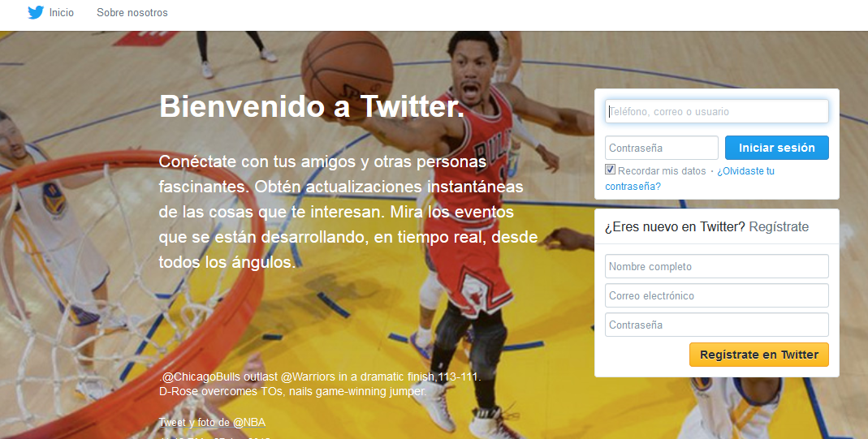Viewport: 868px width, 439px height.
Task: Focus the Teléfono, correo o usuario field
Action: click(716, 111)
